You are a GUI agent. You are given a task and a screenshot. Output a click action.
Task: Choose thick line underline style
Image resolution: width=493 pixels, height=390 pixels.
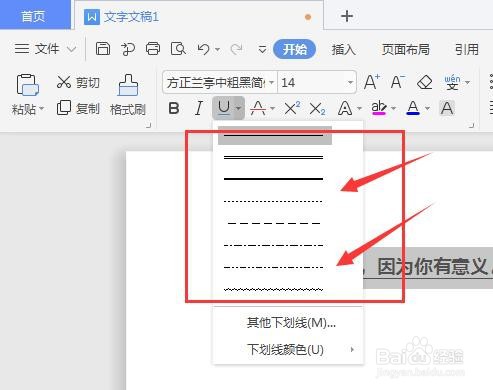pyautogui.click(x=273, y=179)
